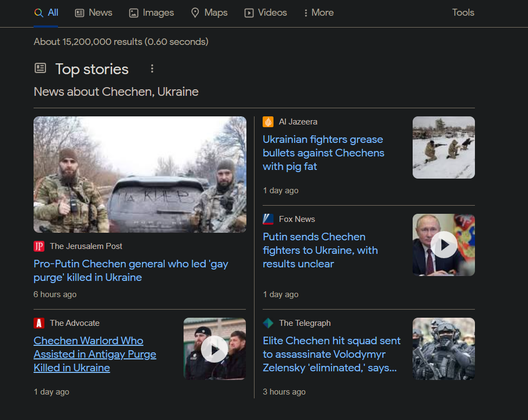The height and width of the screenshot is (420, 528).
Task: Click the Fox News source name
Action: [297, 219]
